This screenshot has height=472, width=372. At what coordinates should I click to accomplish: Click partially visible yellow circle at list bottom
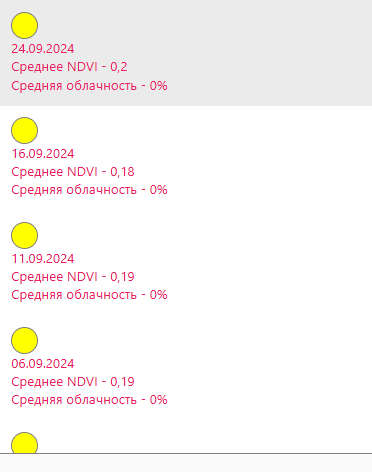point(24,443)
